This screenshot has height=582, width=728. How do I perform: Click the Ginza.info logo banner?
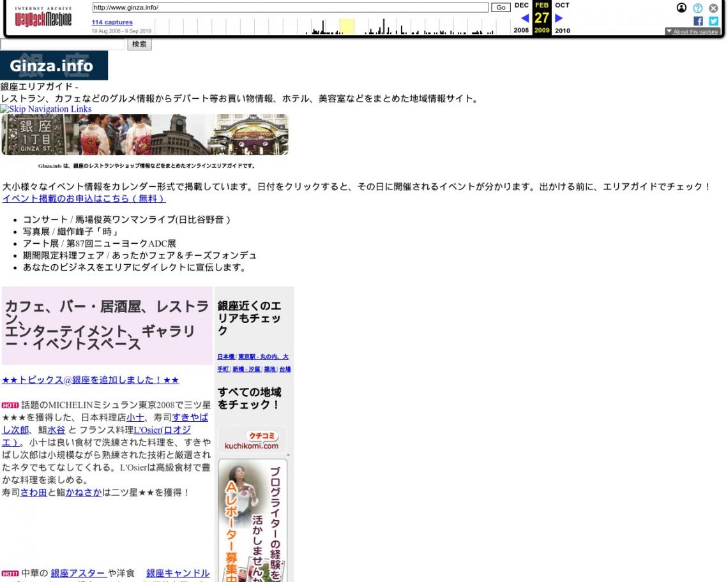tap(54, 66)
